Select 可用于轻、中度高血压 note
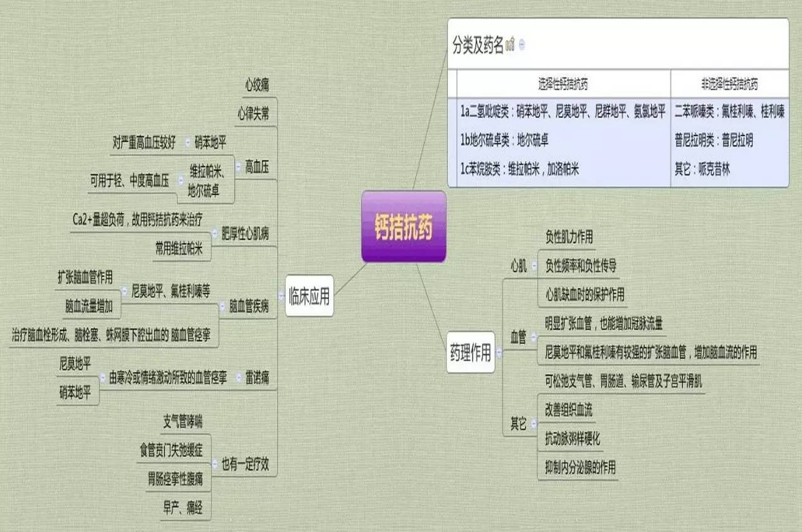The width and height of the screenshot is (802, 532). click(129, 181)
